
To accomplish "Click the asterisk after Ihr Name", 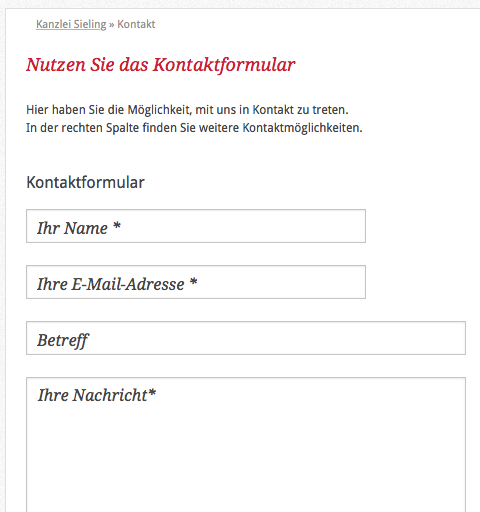I will click(x=116, y=226).
